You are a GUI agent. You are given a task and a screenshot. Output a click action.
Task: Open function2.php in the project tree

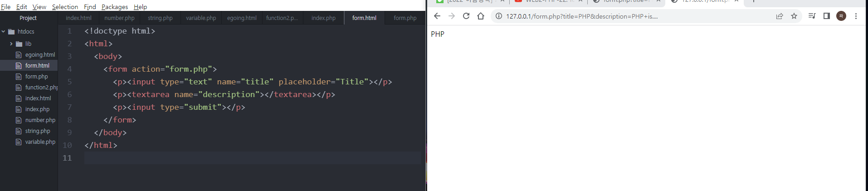tap(41, 88)
